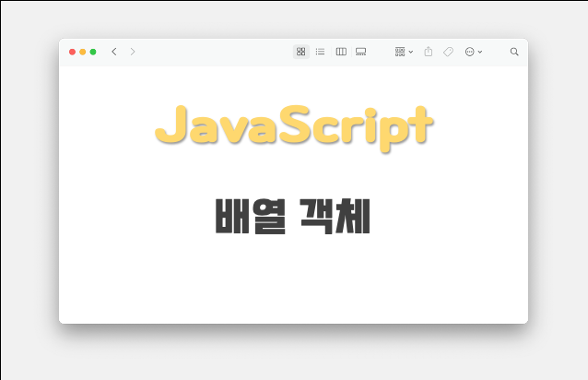
Task: Switch to list view
Action: (320, 52)
